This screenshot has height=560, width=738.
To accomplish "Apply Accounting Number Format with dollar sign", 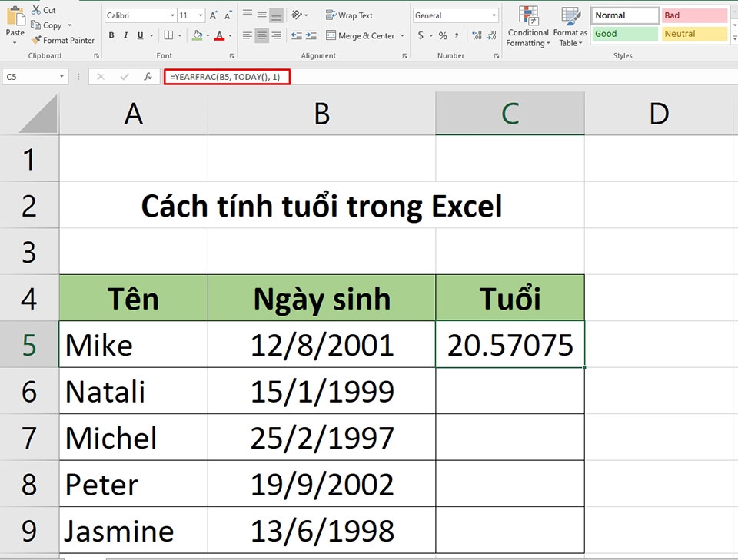I will click(420, 35).
